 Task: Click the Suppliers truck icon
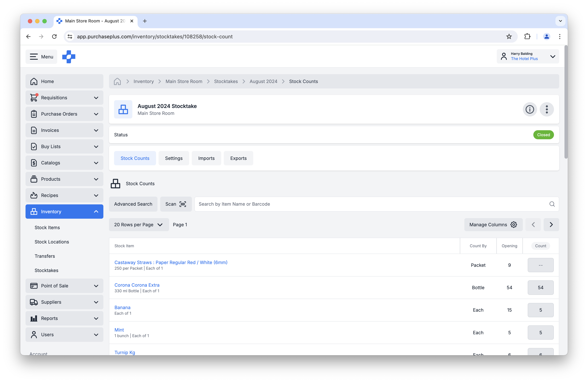(34, 302)
